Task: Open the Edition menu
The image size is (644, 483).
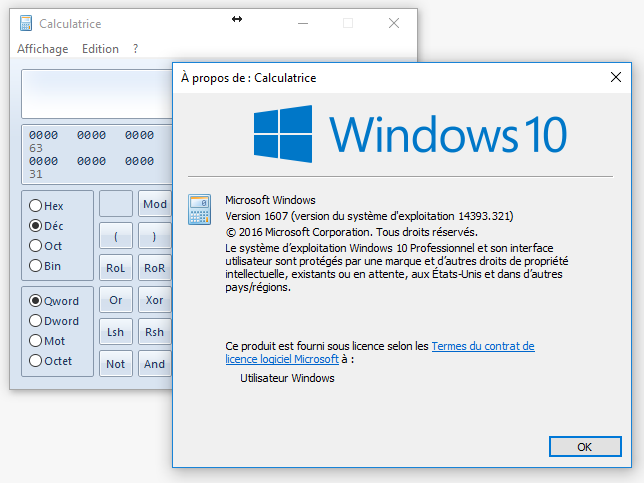Action: pyautogui.click(x=100, y=49)
